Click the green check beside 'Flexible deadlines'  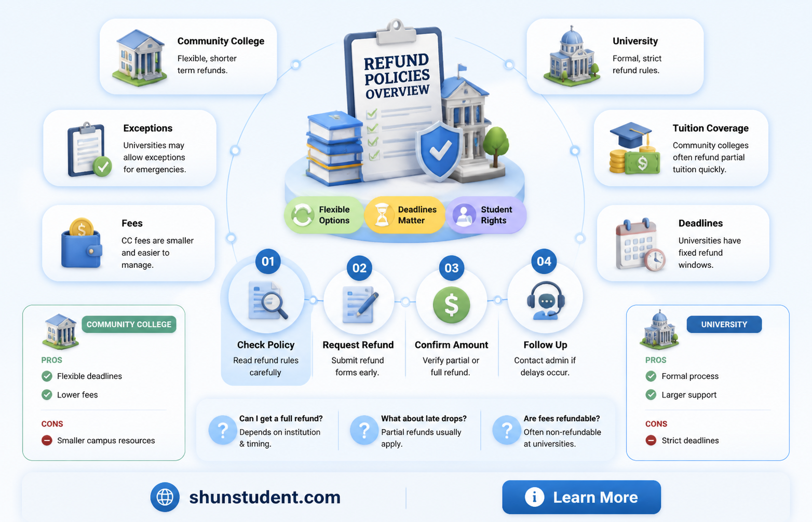[47, 376]
